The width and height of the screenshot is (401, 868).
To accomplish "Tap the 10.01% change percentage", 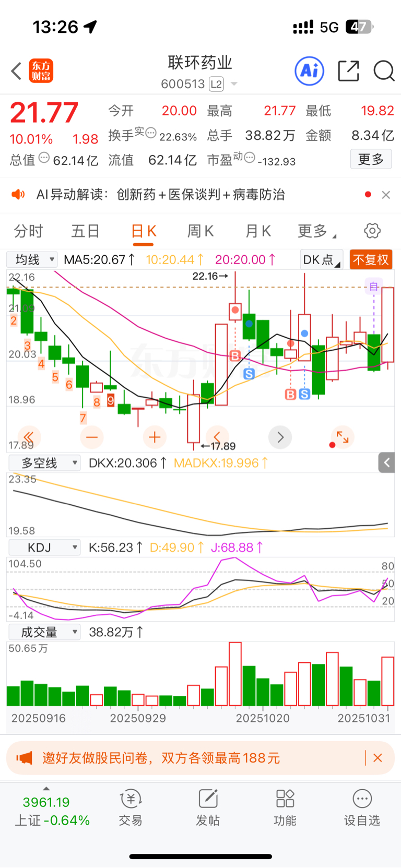I will (x=31, y=139).
